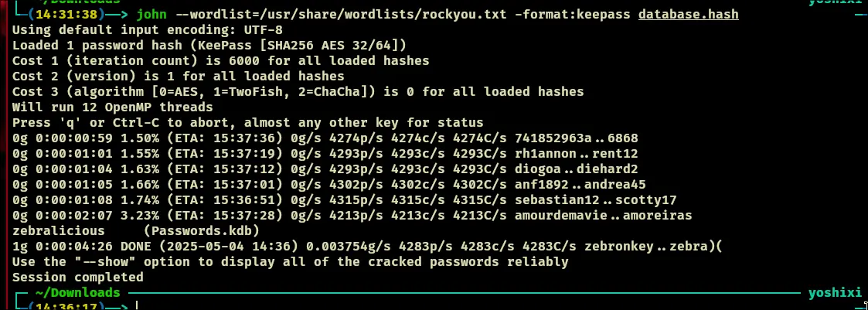Click the "Session completed" line
The image size is (868, 310).
coord(77,277)
